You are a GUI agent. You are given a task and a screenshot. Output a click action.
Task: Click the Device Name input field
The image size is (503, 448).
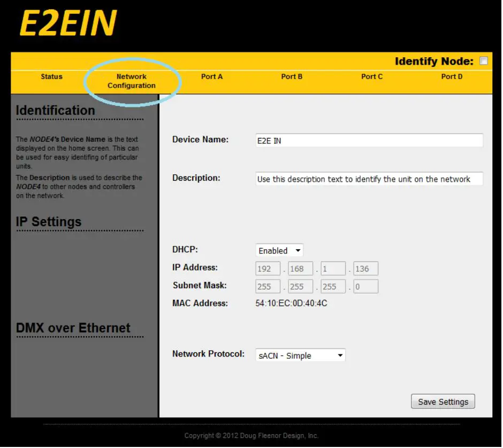pyautogui.click(x=369, y=140)
